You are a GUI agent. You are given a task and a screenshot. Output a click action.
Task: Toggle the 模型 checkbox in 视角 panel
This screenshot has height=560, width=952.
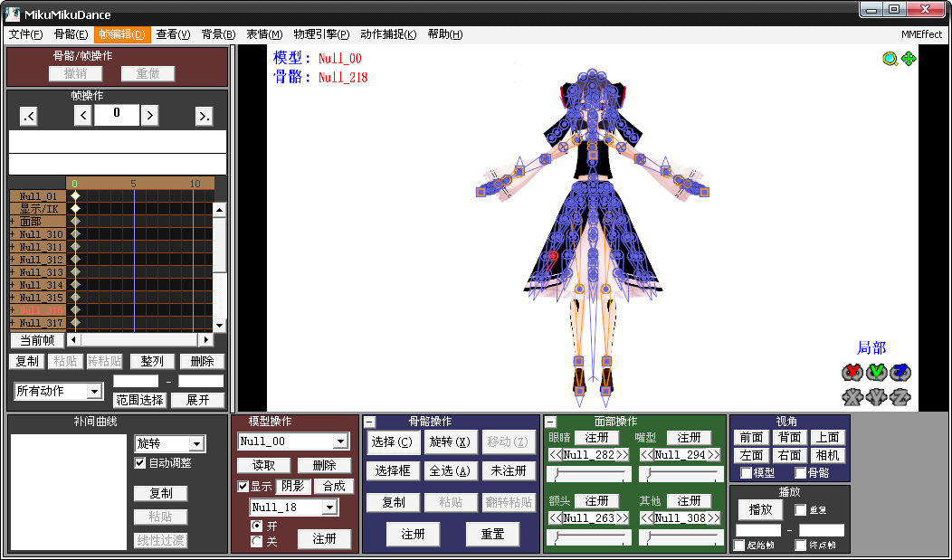[x=747, y=472]
